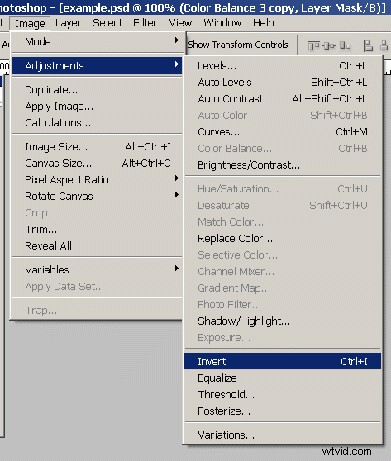This screenshot has width=391, height=461.
Task: Open the Image menu in menu bar
Action: point(30,23)
